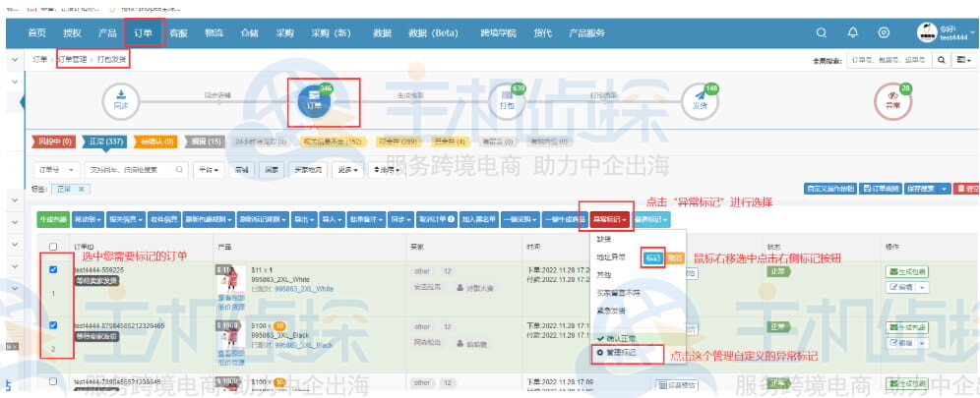Open the 异常 step icon with 28 badge
The image size is (980, 398).
[892, 101]
